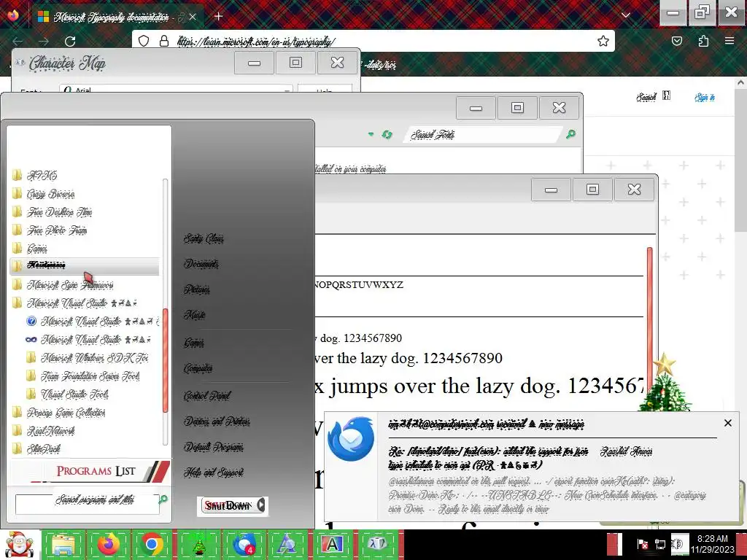Dismiss the Thunderbird new message notification
The width and height of the screenshot is (747, 560).
tap(727, 423)
